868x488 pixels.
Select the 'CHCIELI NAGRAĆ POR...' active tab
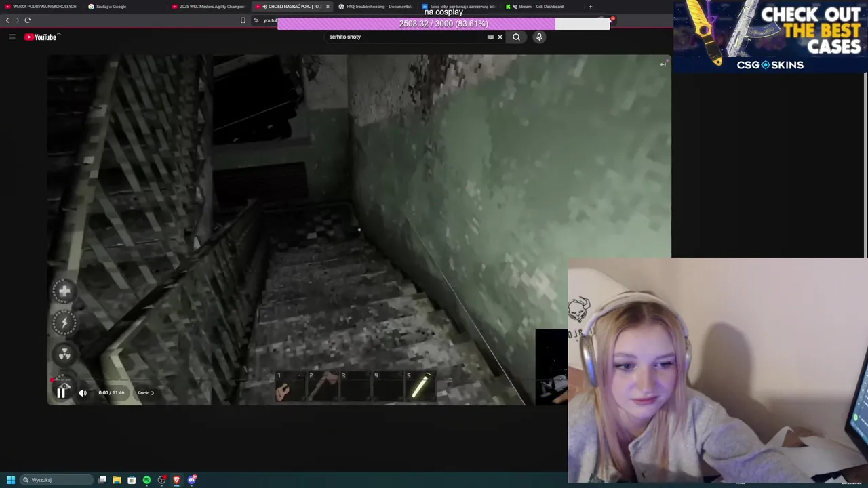point(290,7)
